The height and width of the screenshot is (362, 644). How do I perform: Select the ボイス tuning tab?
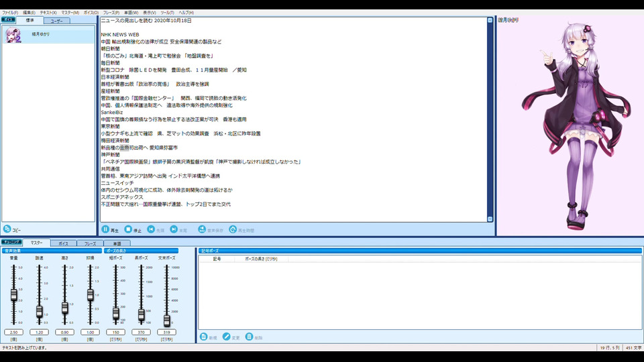(63, 243)
